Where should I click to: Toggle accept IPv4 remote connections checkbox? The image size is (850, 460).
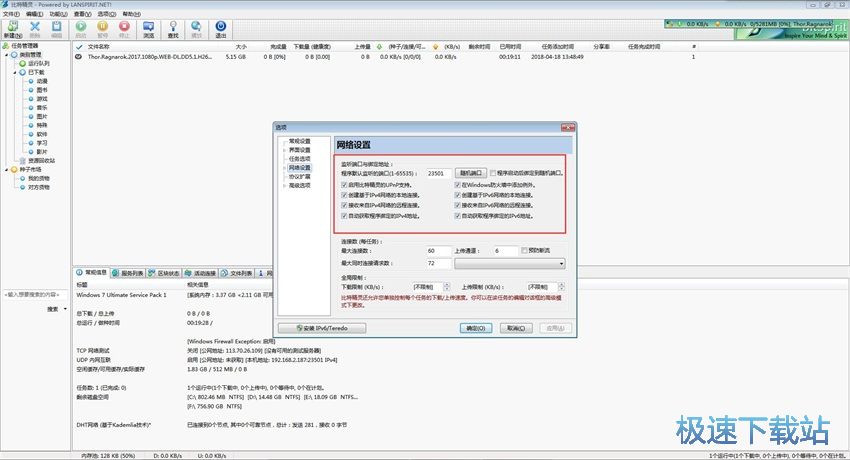tap(344, 205)
